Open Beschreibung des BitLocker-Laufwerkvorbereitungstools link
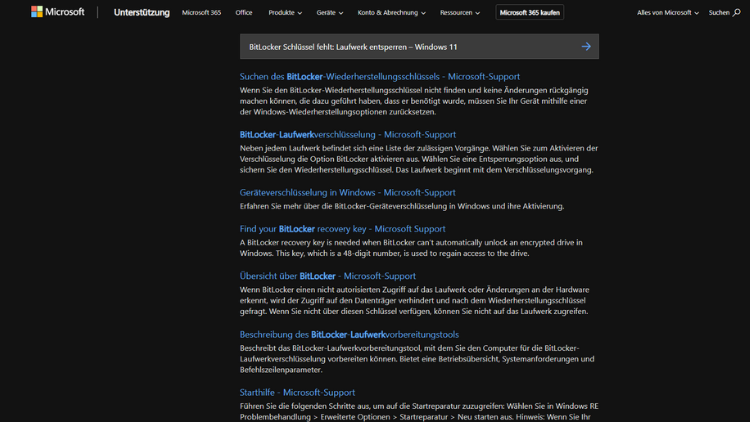The width and height of the screenshot is (750, 422). coord(349,334)
